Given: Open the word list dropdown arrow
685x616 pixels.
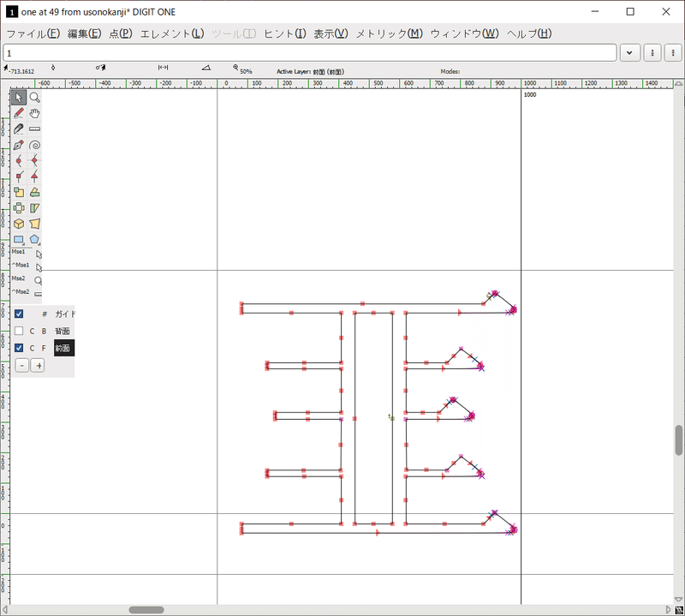Looking at the screenshot, I should tap(629, 53).
